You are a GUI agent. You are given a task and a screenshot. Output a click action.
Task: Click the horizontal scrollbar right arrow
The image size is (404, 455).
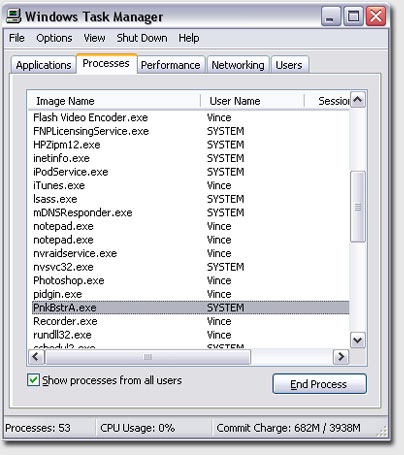tap(341, 357)
